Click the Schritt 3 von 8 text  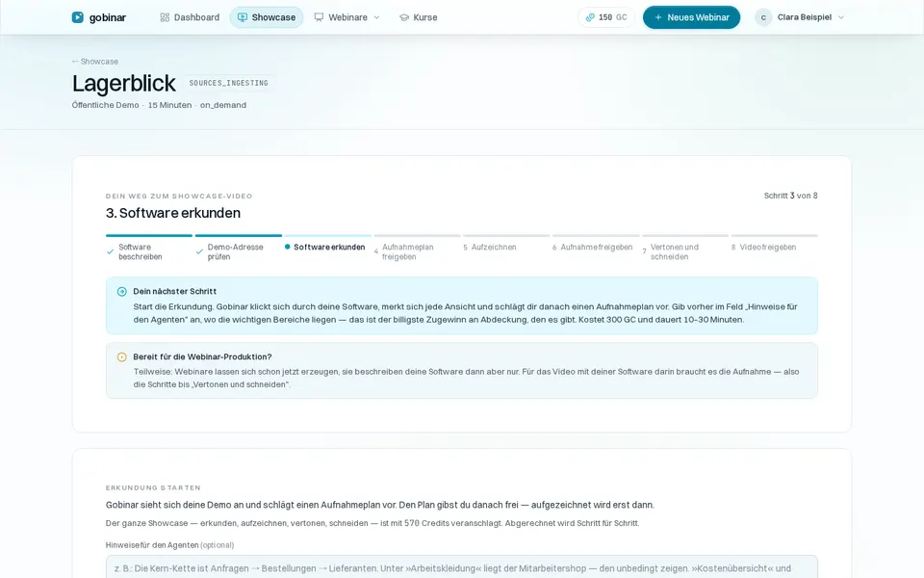click(791, 196)
